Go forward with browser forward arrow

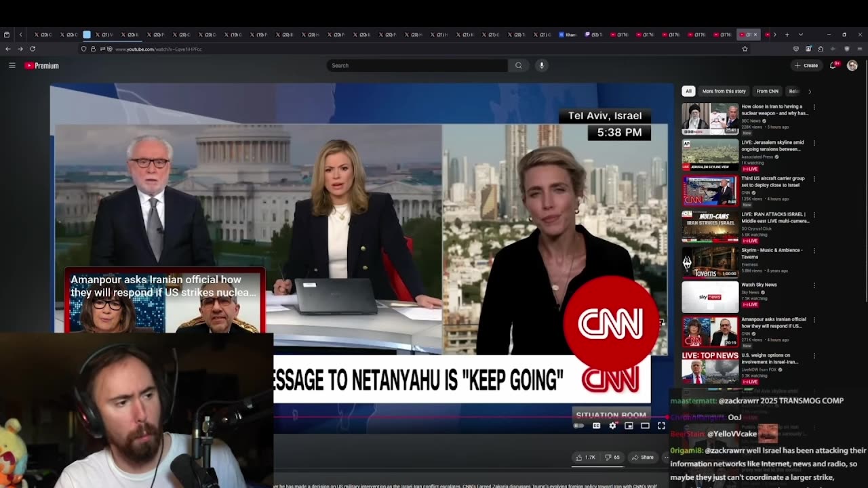coord(20,49)
